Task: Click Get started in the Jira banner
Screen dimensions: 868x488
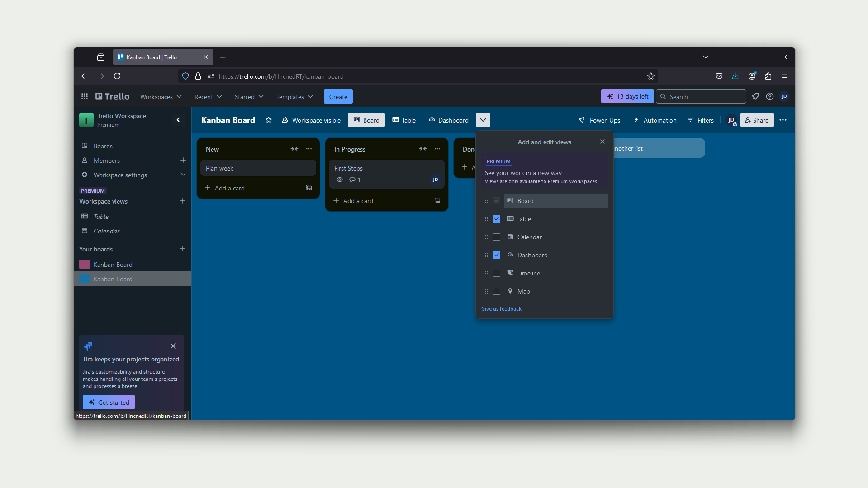Action: [109, 402]
